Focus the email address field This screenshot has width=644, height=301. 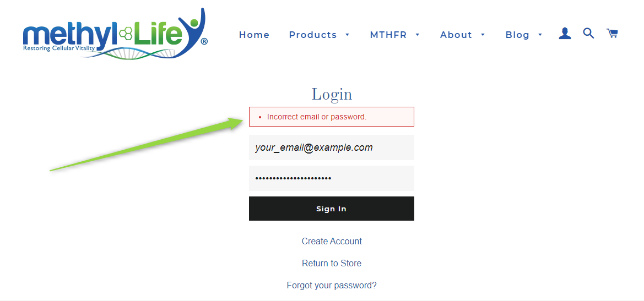pos(332,147)
